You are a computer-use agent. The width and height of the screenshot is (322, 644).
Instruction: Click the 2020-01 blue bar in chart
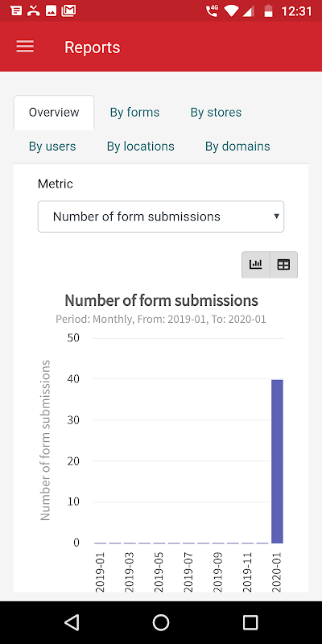[277, 461]
